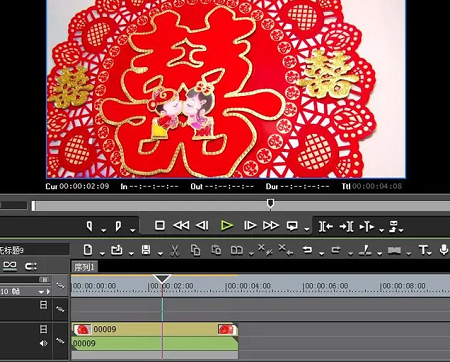The width and height of the screenshot is (450, 362).
Task: Open the voice over microphone tool
Action: point(444,250)
